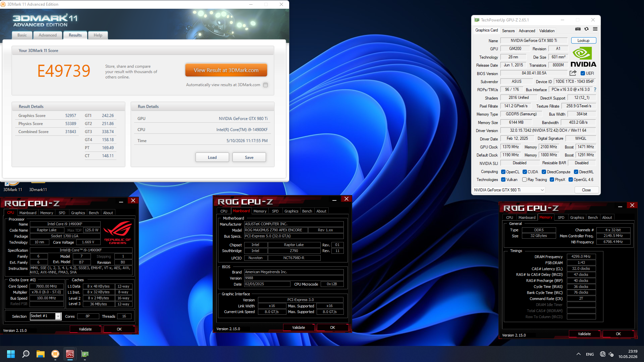Image resolution: width=644 pixels, height=362 pixels.
Task: Open Bench tab in CPU-Z Mainboard window
Action: (307, 211)
